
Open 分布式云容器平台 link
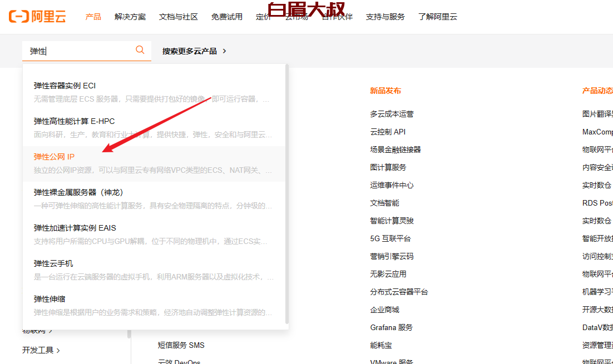(399, 292)
